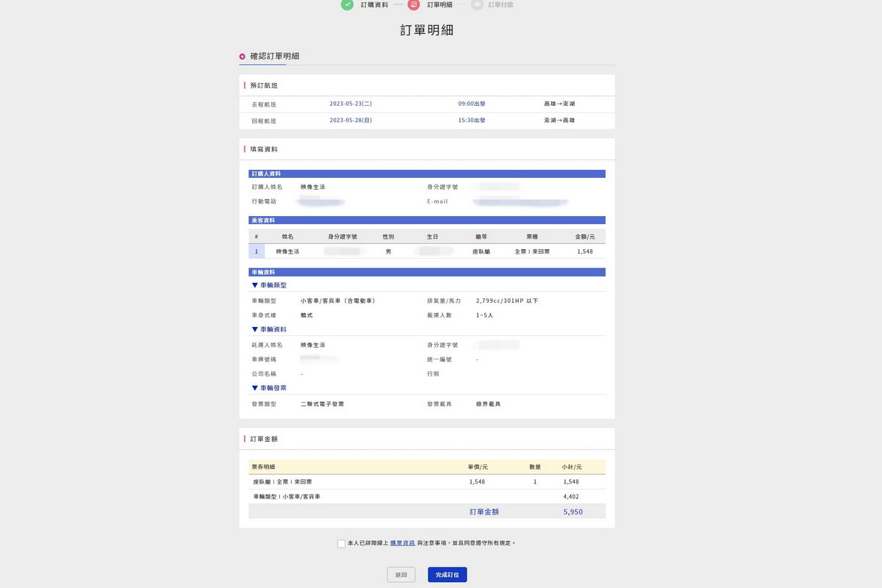Collapse the 車輛資料 sub-section triangle
Viewport: 882px width, 588px height.
pyautogui.click(x=255, y=329)
